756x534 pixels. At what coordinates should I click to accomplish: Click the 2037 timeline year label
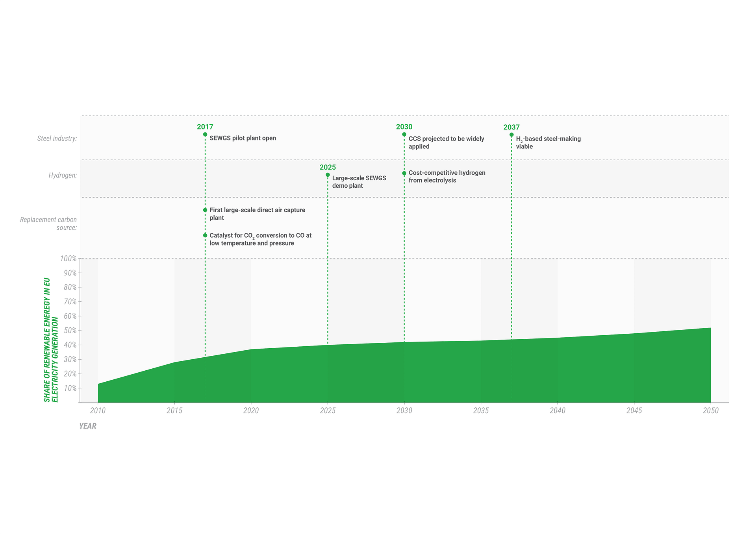511,127
